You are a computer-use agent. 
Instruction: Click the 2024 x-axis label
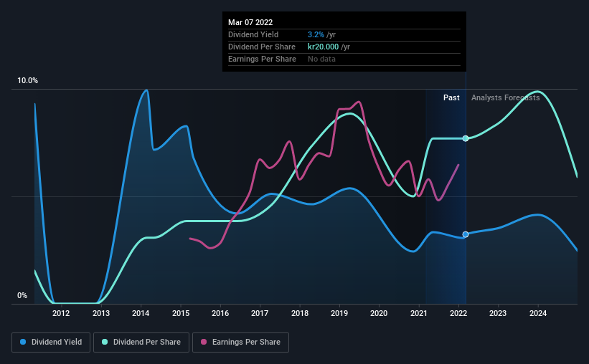538,313
